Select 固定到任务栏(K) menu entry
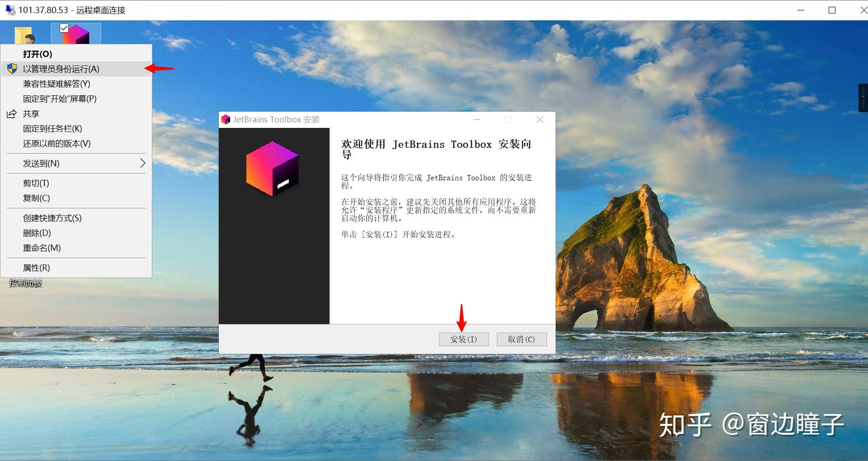The image size is (868, 461). [x=51, y=128]
